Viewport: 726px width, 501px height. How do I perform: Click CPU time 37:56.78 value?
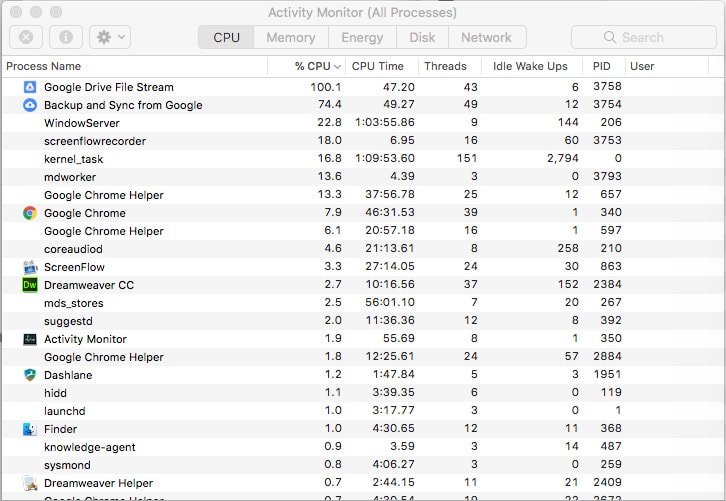coord(390,194)
